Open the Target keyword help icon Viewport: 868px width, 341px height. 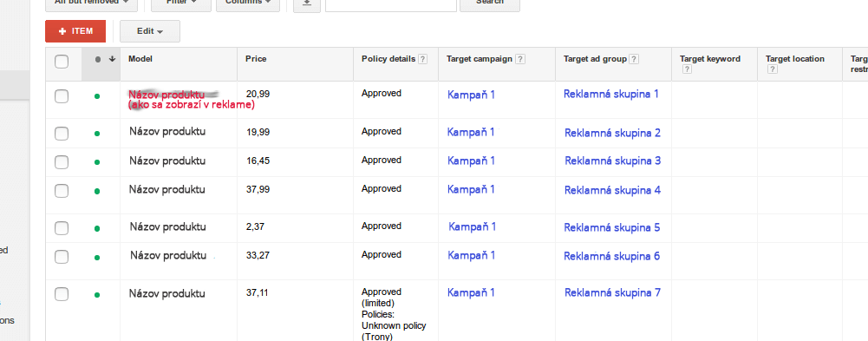(x=687, y=69)
